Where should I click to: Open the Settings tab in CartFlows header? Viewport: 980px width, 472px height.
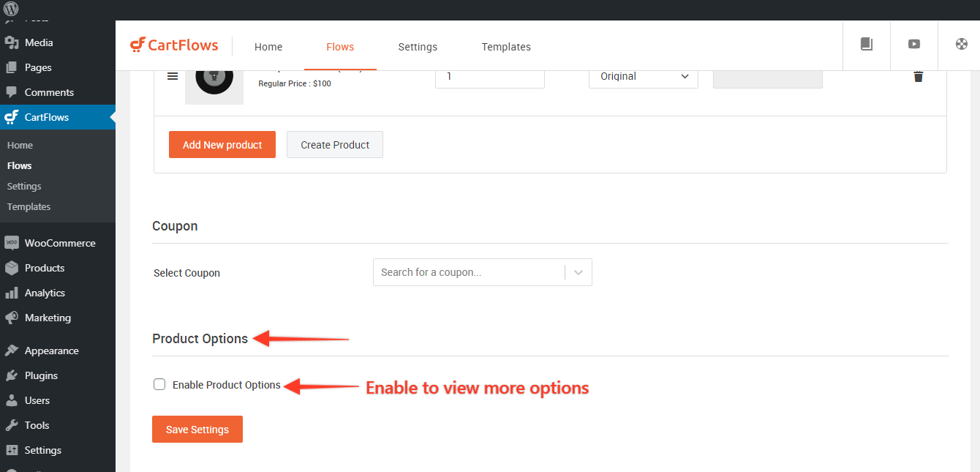coord(418,47)
